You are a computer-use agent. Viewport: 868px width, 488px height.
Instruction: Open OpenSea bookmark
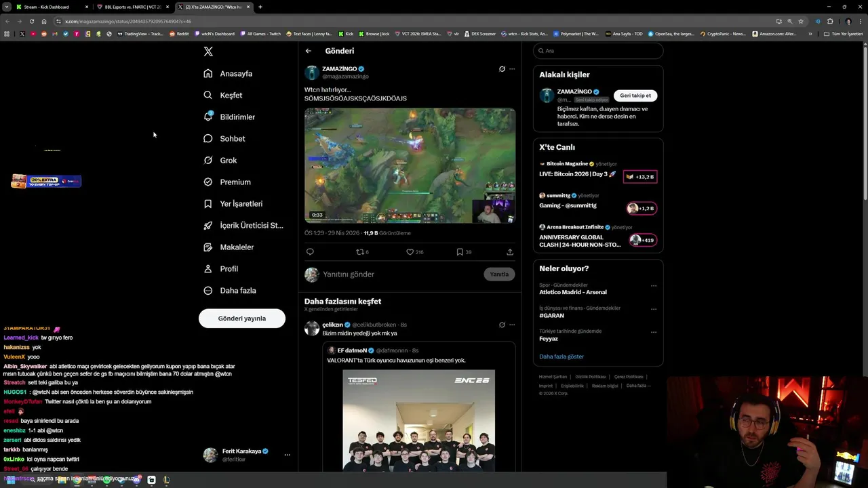point(671,34)
